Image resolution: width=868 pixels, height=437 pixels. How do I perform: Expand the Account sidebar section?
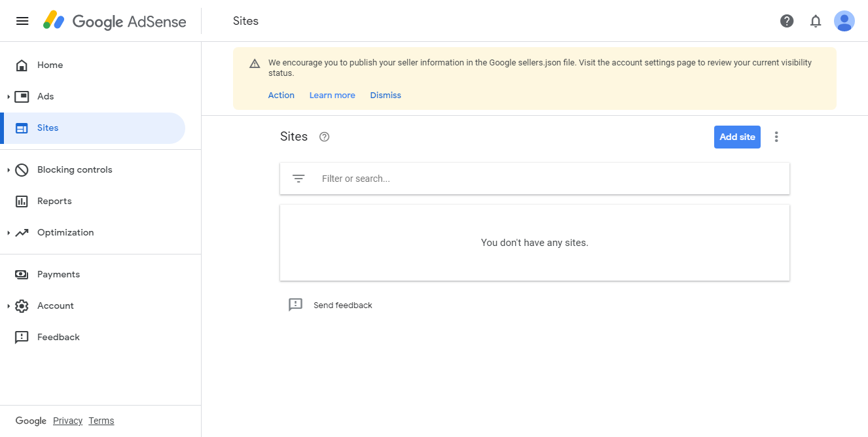[9, 306]
